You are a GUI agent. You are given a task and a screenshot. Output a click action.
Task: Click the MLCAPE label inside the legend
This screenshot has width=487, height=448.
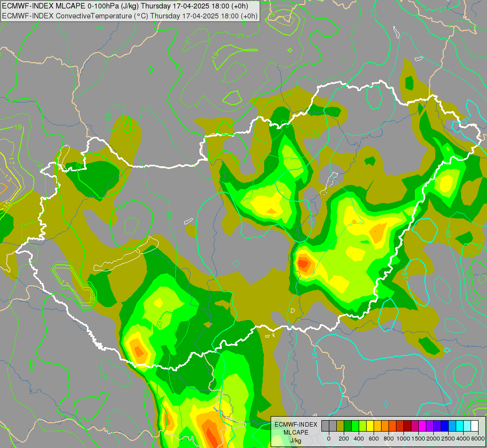click(296, 433)
